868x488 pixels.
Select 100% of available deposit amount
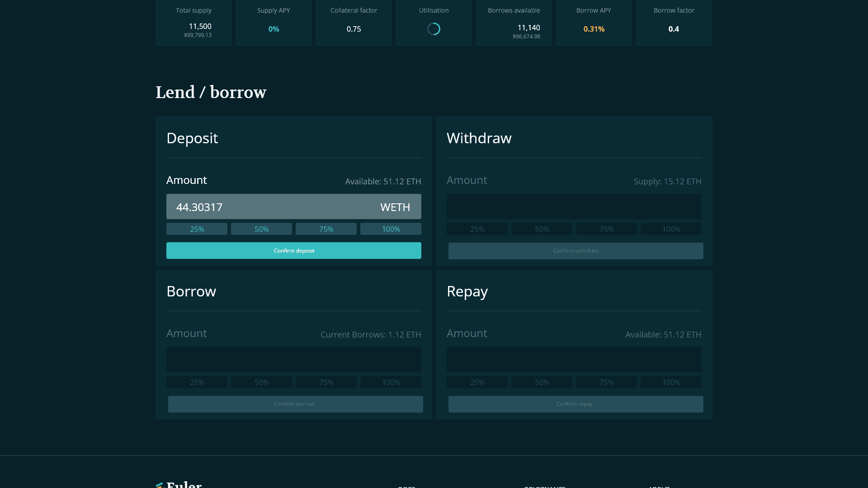point(391,229)
